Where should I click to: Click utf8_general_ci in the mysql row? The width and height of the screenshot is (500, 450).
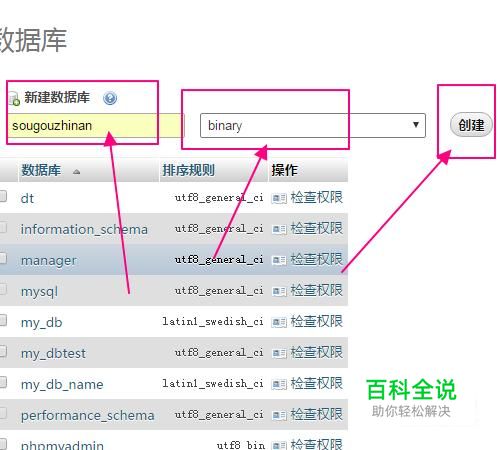[219, 291]
